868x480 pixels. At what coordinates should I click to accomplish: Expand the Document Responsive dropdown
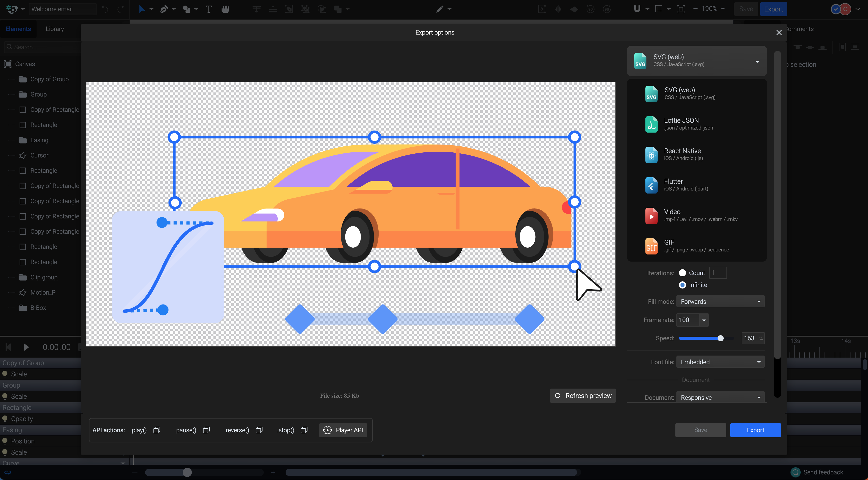720,397
